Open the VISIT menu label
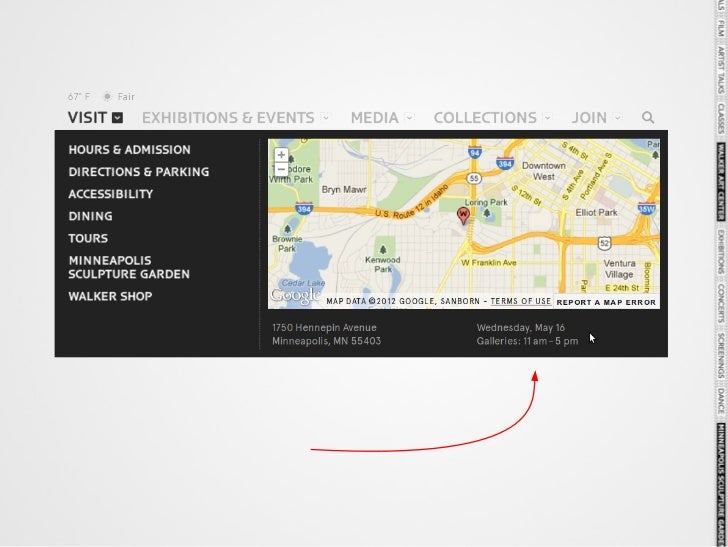 point(87,117)
